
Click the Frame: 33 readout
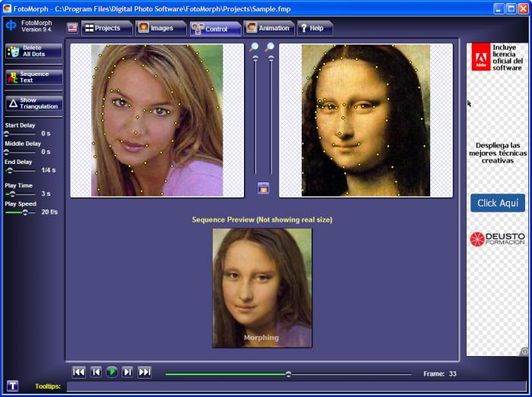(440, 374)
